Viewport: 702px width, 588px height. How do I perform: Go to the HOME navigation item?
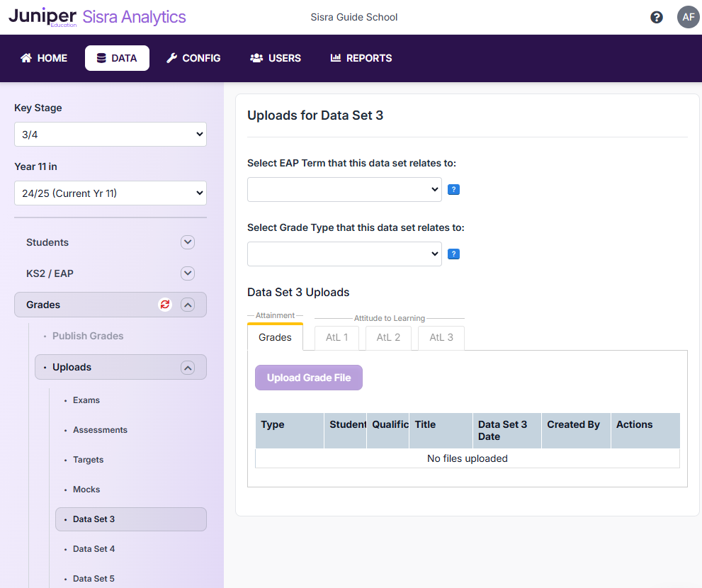[44, 58]
